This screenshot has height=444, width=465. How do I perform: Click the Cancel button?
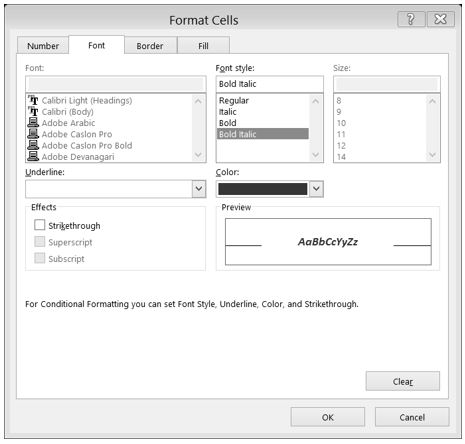[412, 417]
